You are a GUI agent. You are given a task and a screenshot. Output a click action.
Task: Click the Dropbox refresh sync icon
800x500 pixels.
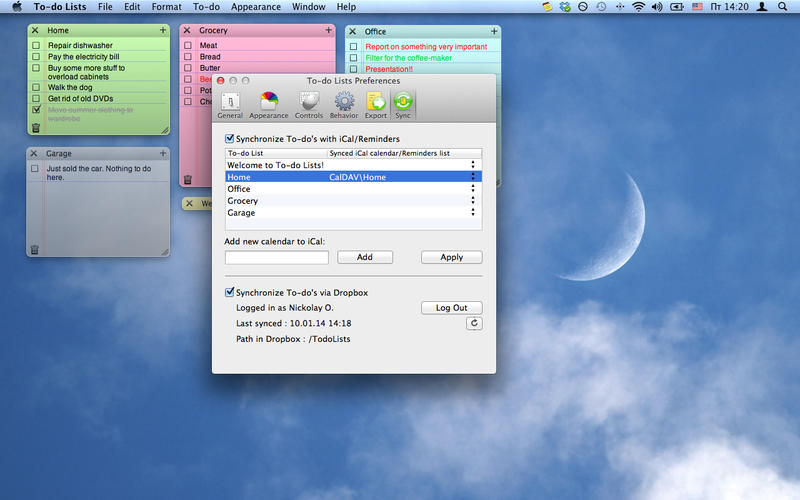[x=474, y=323]
